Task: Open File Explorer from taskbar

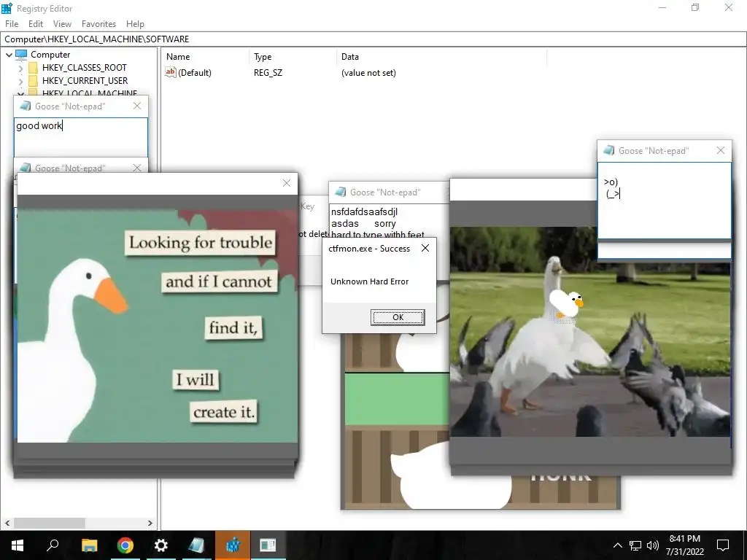Action: (x=89, y=545)
